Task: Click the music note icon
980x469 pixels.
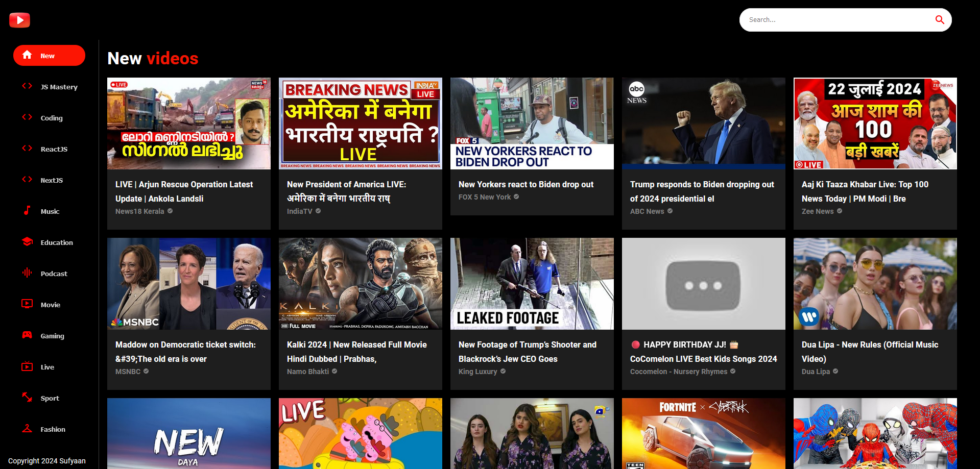Action: (x=27, y=210)
